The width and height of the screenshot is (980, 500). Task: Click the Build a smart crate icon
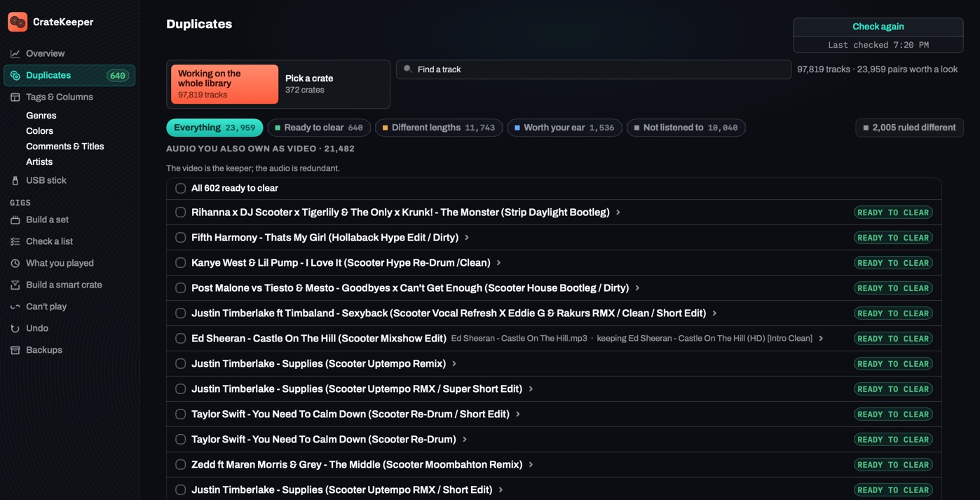click(15, 285)
